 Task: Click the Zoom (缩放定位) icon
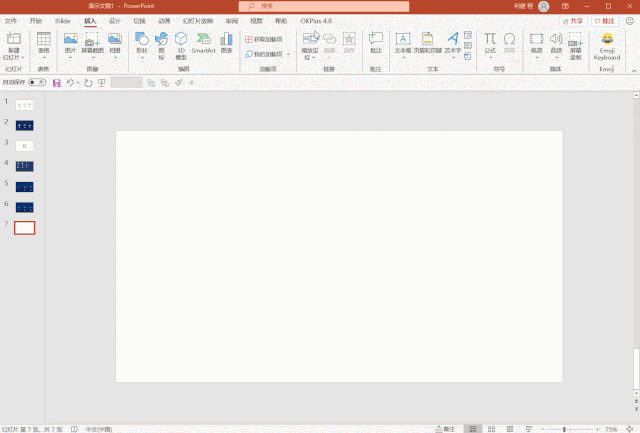[311, 38]
